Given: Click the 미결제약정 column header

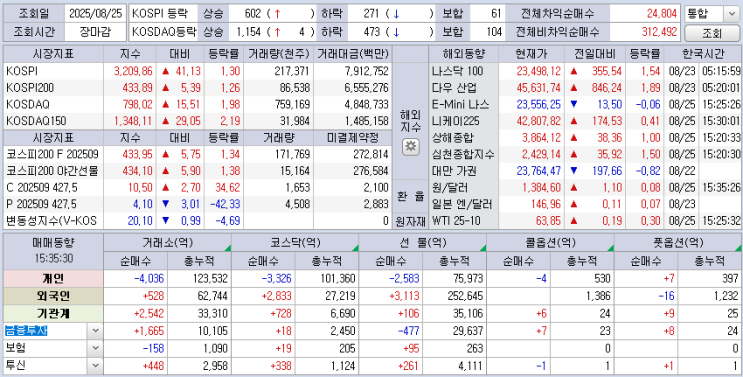Looking at the screenshot, I should point(353,138).
